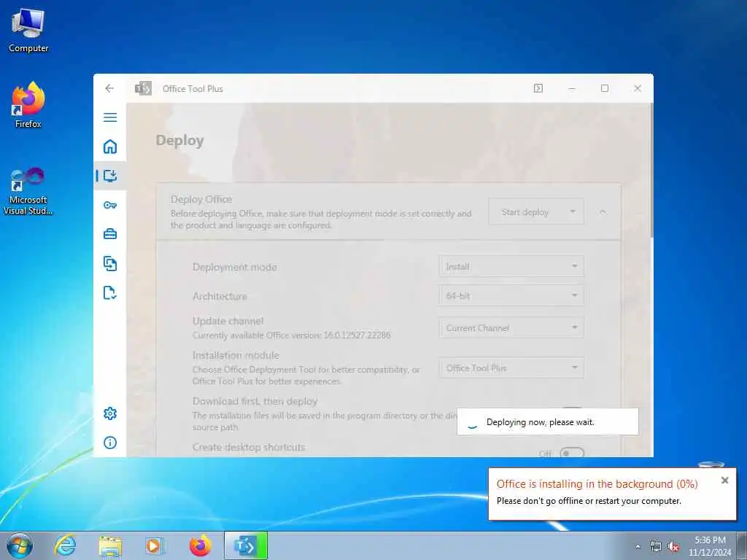This screenshot has height=560, width=747.
Task: Click 'Currently available Office version' text
Action: 292,335
